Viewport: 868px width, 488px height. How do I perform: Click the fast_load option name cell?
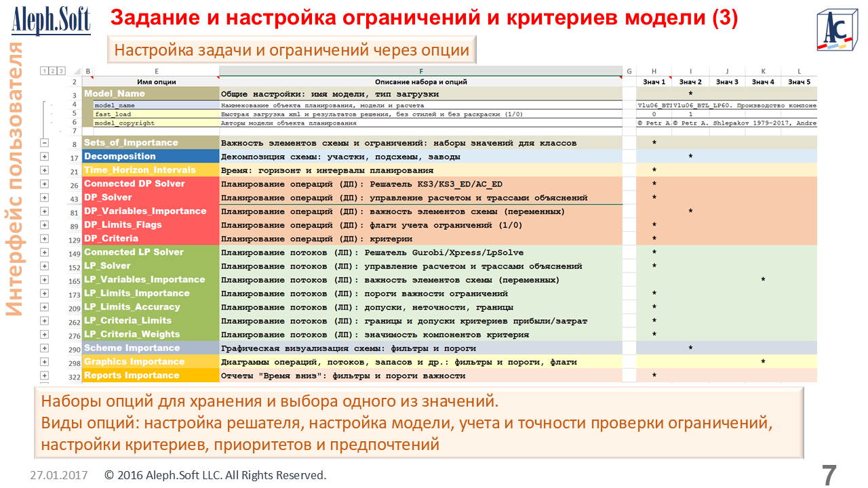coord(155,115)
